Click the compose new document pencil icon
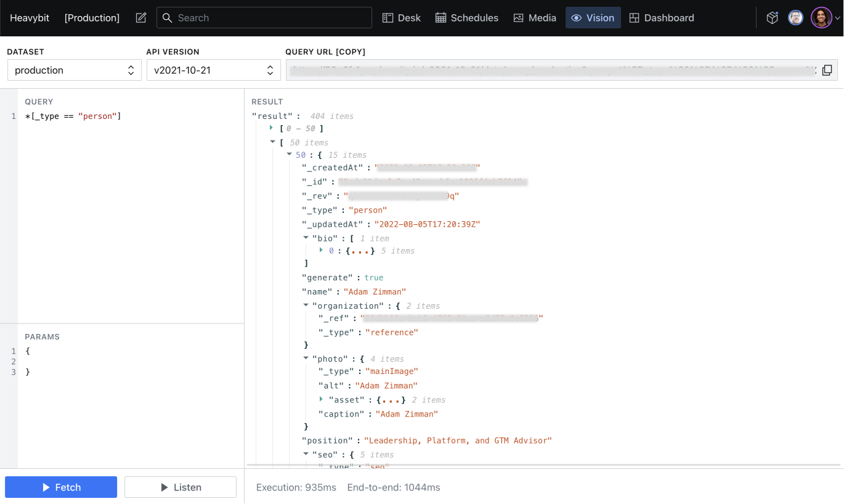844x504 pixels. click(141, 18)
